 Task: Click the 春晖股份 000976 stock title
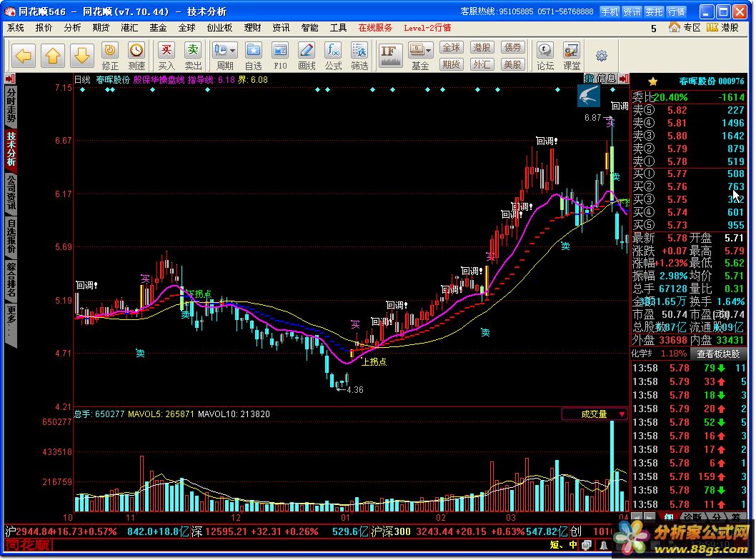coord(712,81)
